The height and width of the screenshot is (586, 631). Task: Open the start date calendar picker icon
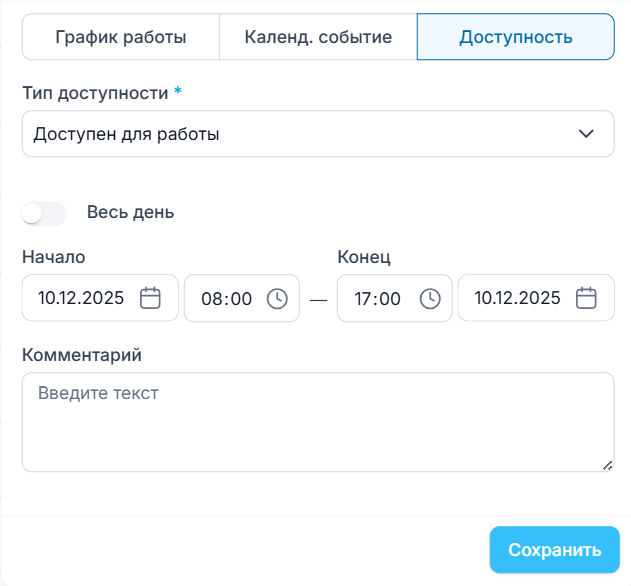(x=150, y=298)
